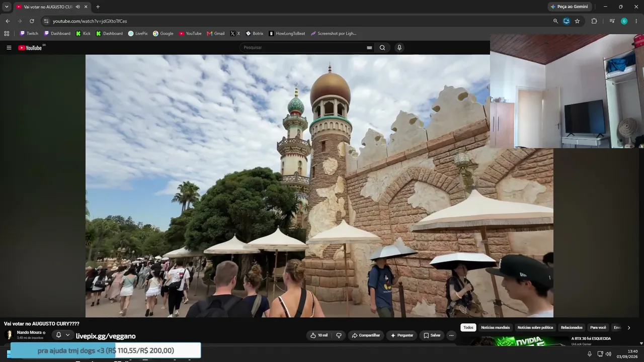The width and height of the screenshot is (644, 362).
Task: Bookmark this page with star icon
Action: (577, 21)
